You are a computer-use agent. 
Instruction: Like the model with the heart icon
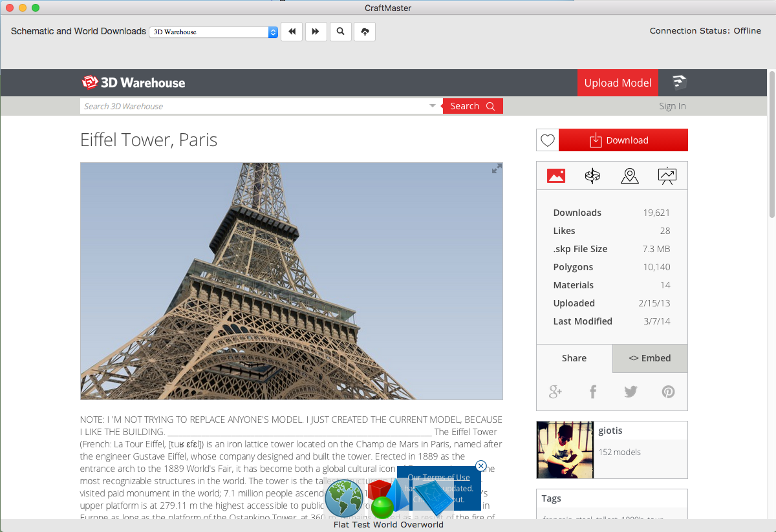[x=548, y=140]
